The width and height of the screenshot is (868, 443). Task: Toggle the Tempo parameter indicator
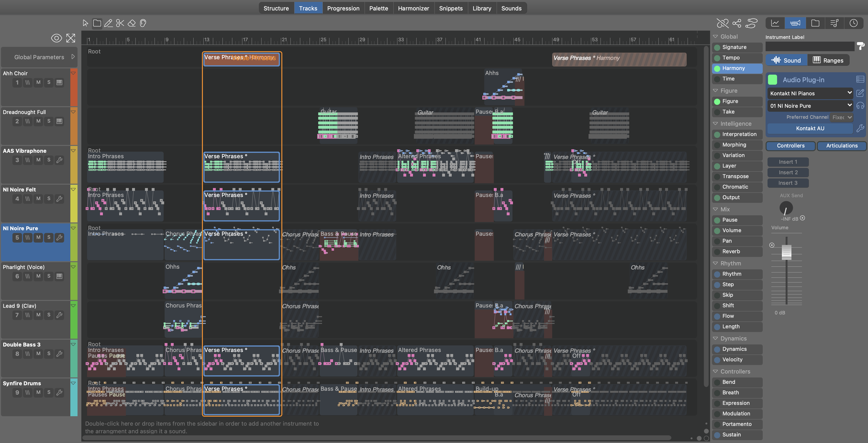pyautogui.click(x=717, y=58)
